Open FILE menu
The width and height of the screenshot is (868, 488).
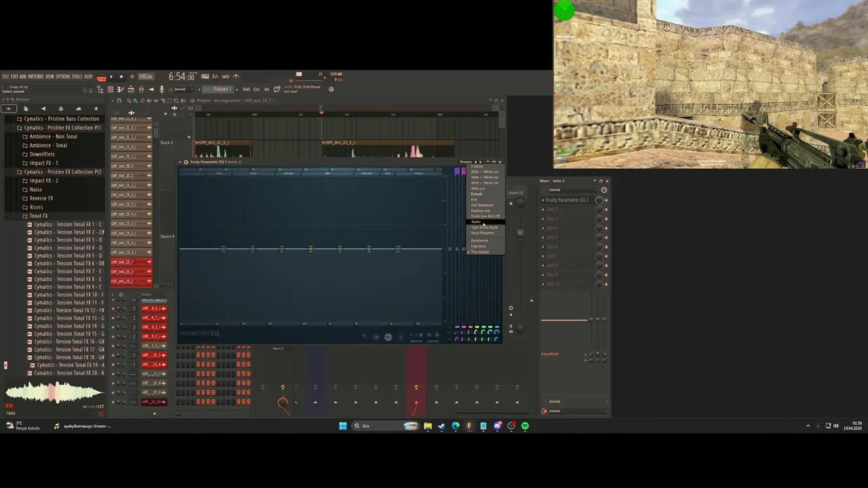point(5,77)
